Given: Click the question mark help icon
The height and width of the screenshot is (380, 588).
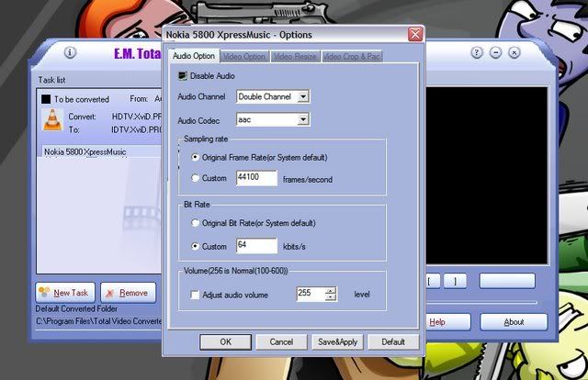Looking at the screenshot, I should (476, 52).
